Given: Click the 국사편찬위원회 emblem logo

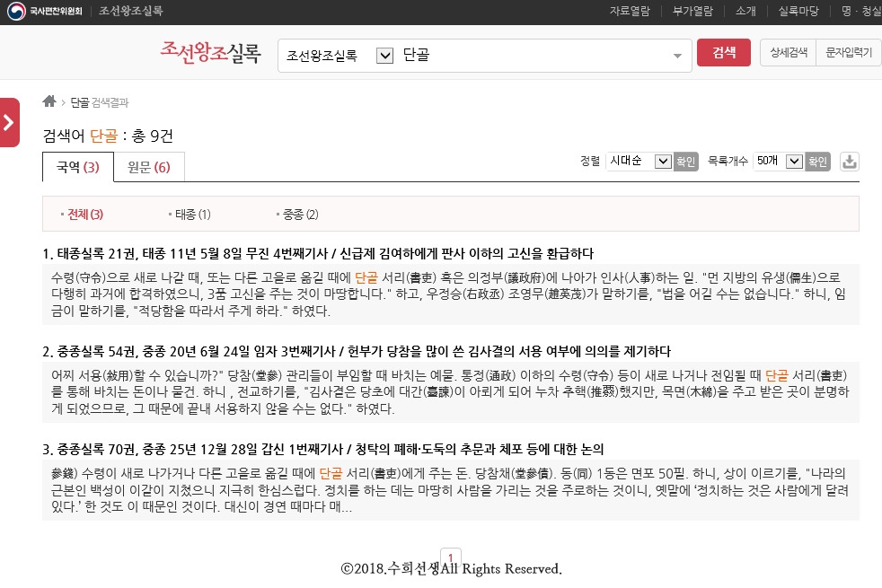Looking at the screenshot, I should (x=16, y=13).
